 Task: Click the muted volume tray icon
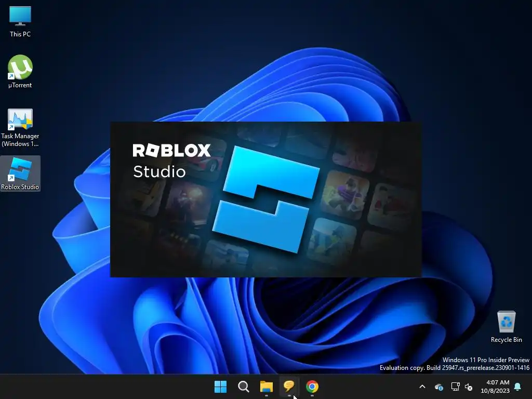point(469,387)
